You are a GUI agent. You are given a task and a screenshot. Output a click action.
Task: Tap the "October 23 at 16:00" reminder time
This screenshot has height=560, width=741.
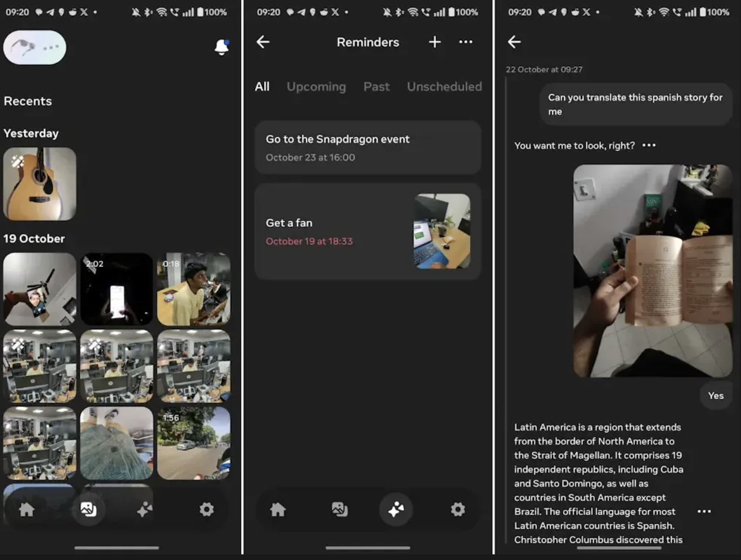pyautogui.click(x=311, y=157)
